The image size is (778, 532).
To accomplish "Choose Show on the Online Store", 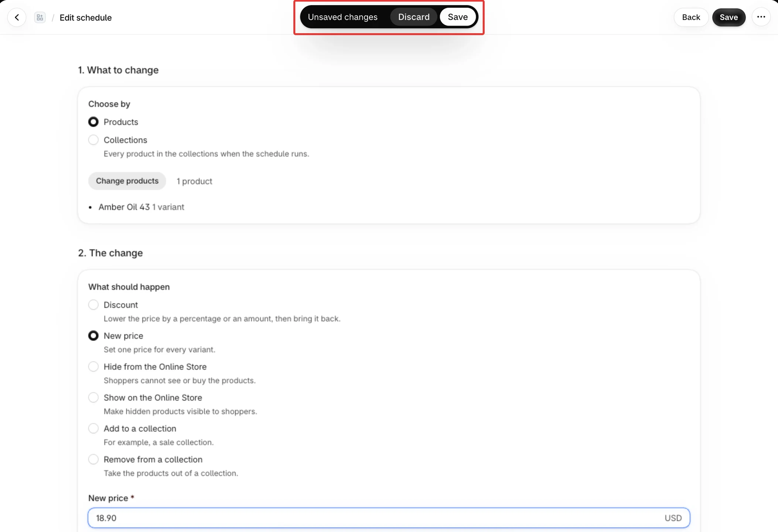I will pos(93,398).
